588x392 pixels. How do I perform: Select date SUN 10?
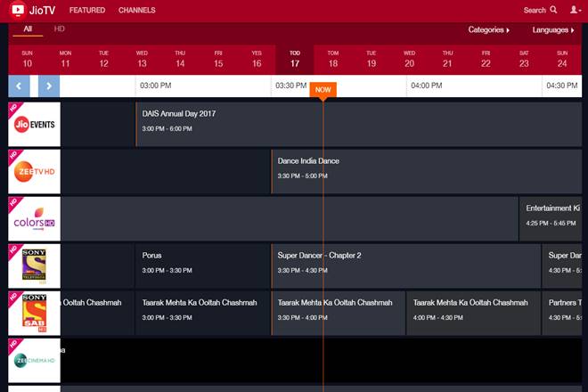click(28, 60)
